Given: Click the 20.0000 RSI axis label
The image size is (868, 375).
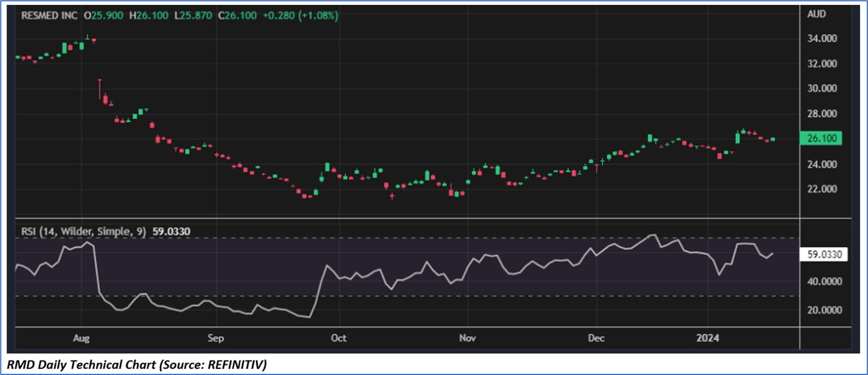Looking at the screenshot, I should (x=825, y=310).
